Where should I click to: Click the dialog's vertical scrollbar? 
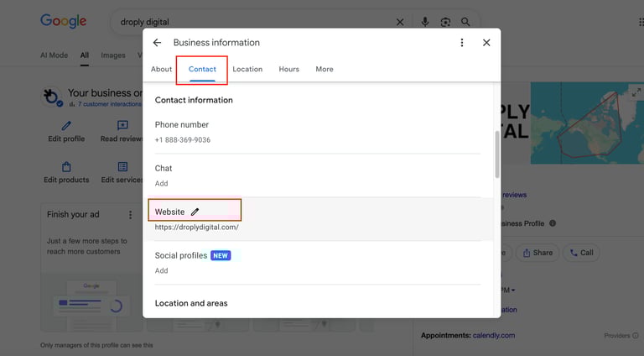click(x=497, y=154)
